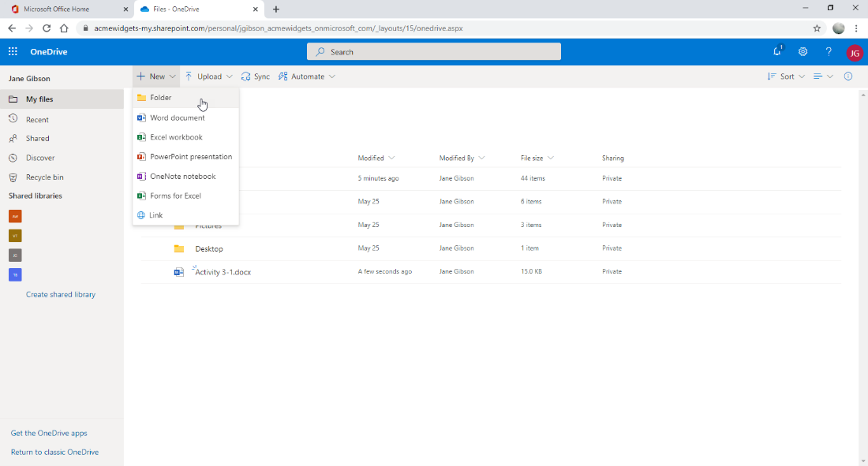
Task: Switch to Microsoft Office Home tab
Action: (65, 9)
